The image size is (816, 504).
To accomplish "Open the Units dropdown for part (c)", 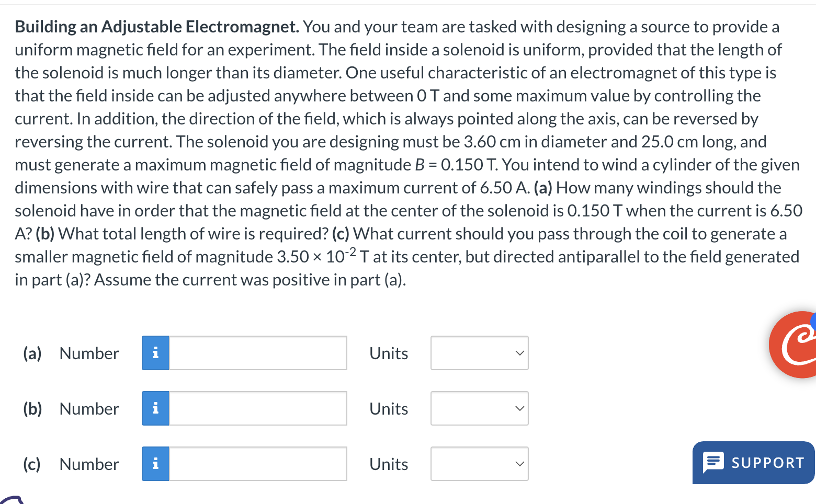I will 479,464.
